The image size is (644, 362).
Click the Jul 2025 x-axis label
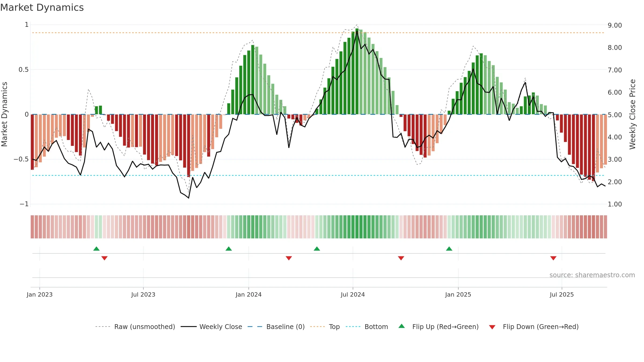pyautogui.click(x=562, y=294)
